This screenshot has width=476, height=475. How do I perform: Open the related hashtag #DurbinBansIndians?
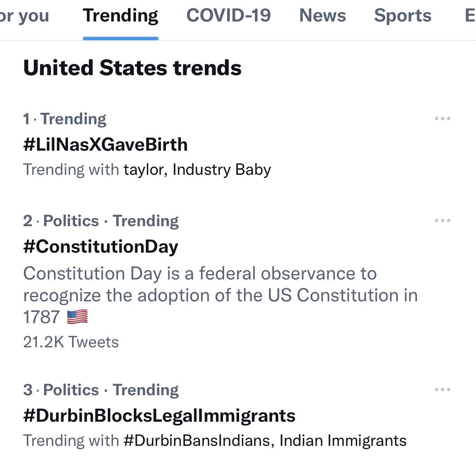coord(197,440)
